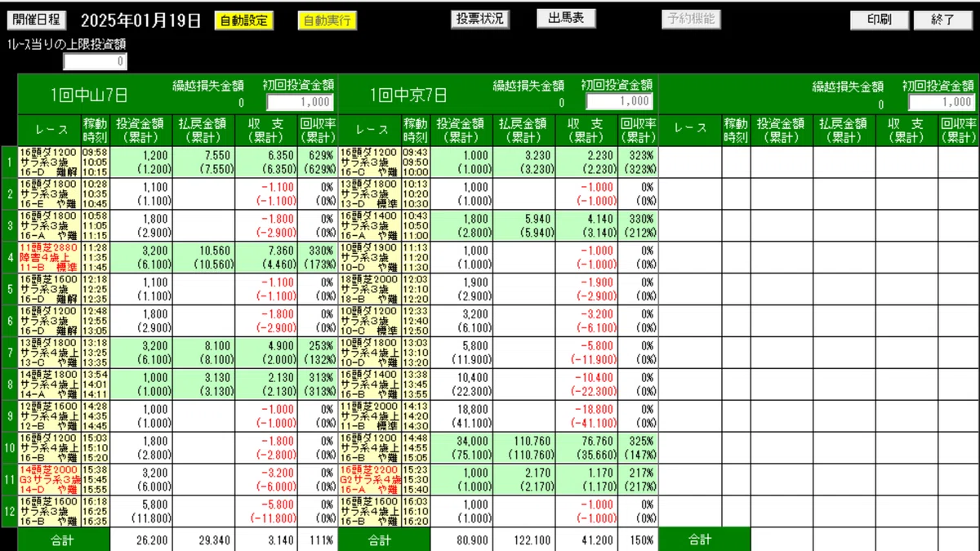The width and height of the screenshot is (980, 551).
Task: Click red race cell 11頭芝2880 障害4歳上
Action: 49,256
